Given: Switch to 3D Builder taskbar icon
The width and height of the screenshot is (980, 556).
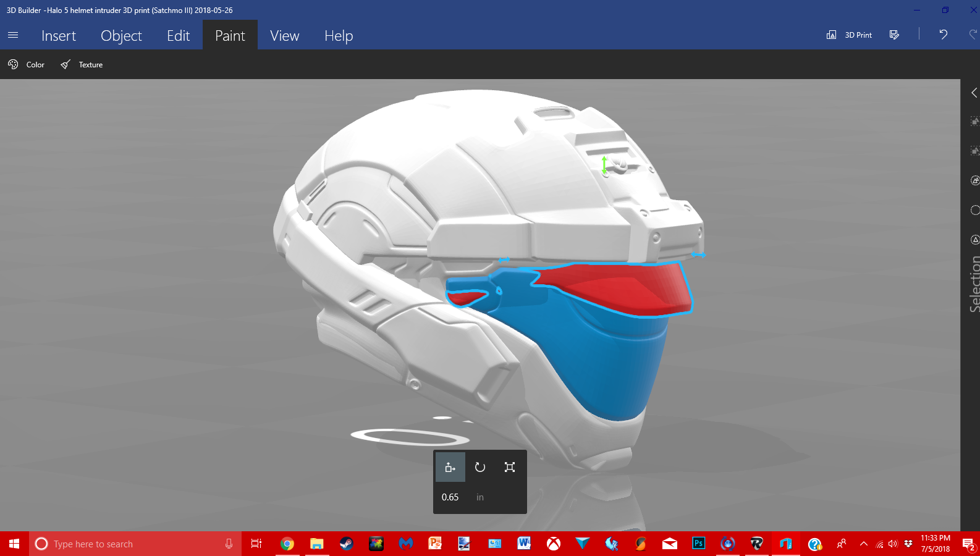Looking at the screenshot, I should tap(786, 544).
